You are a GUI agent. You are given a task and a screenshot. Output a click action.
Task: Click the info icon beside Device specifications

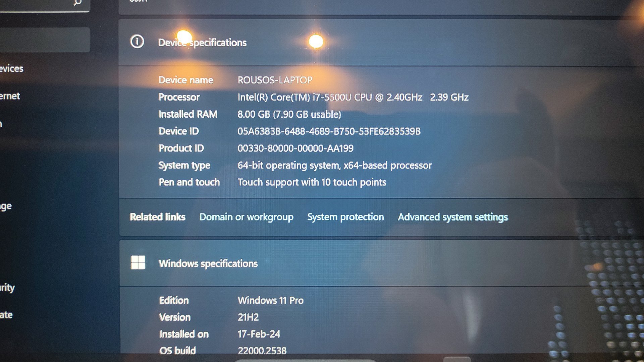pos(137,42)
